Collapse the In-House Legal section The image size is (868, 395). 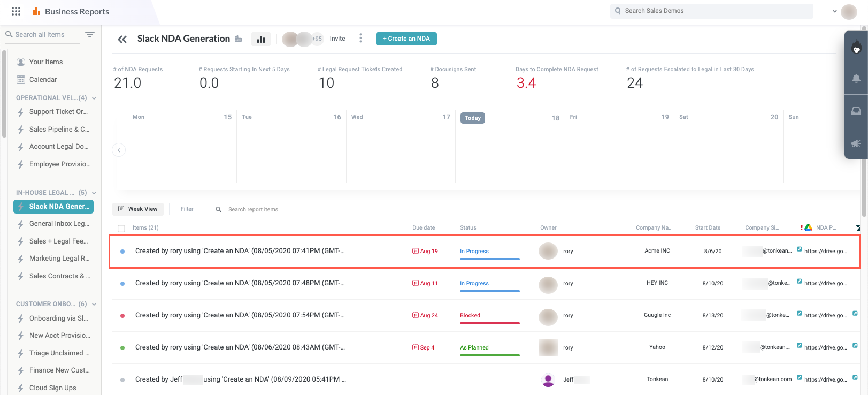[94, 193]
